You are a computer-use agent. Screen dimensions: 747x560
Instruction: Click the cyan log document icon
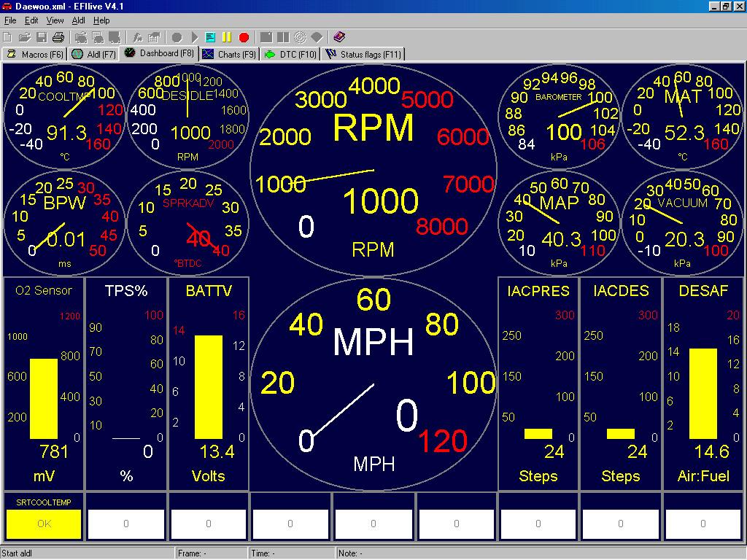[x=210, y=37]
